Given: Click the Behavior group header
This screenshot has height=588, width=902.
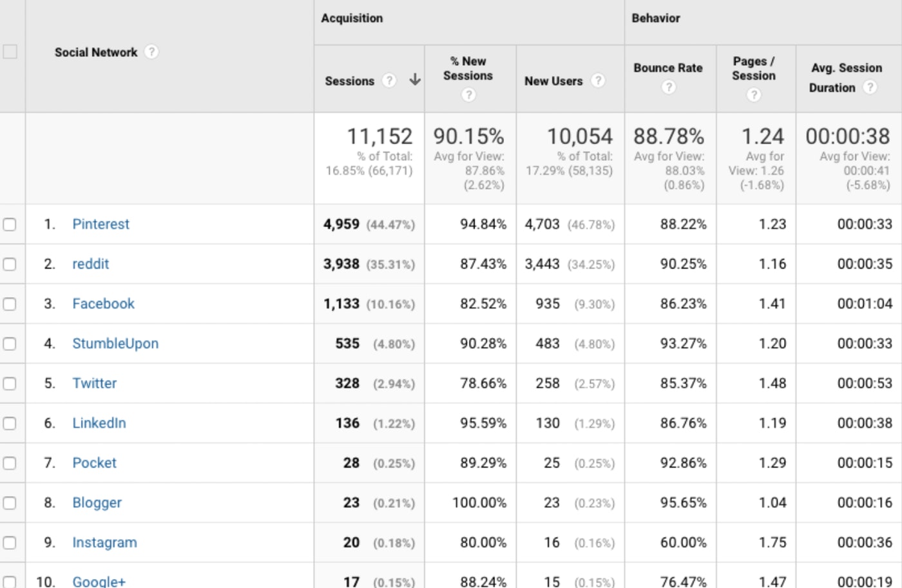Looking at the screenshot, I should click(656, 18).
